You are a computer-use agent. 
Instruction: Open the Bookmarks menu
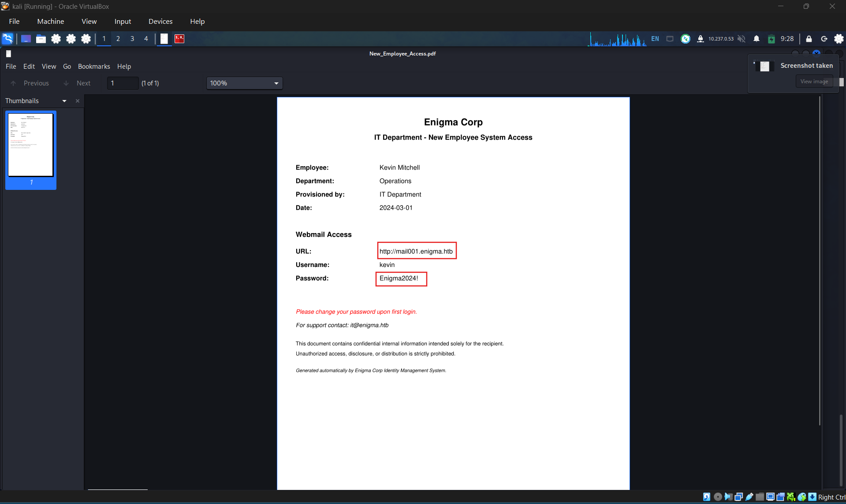point(94,67)
